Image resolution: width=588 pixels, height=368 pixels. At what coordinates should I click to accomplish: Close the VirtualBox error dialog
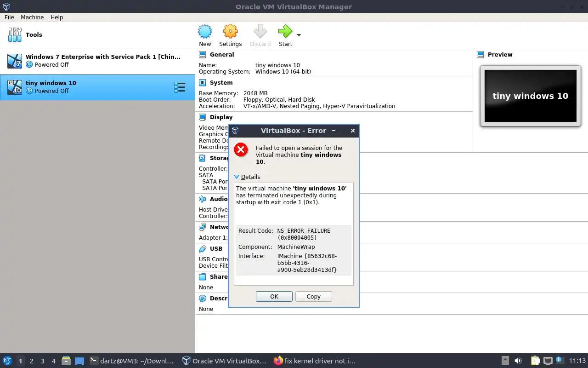(x=353, y=131)
